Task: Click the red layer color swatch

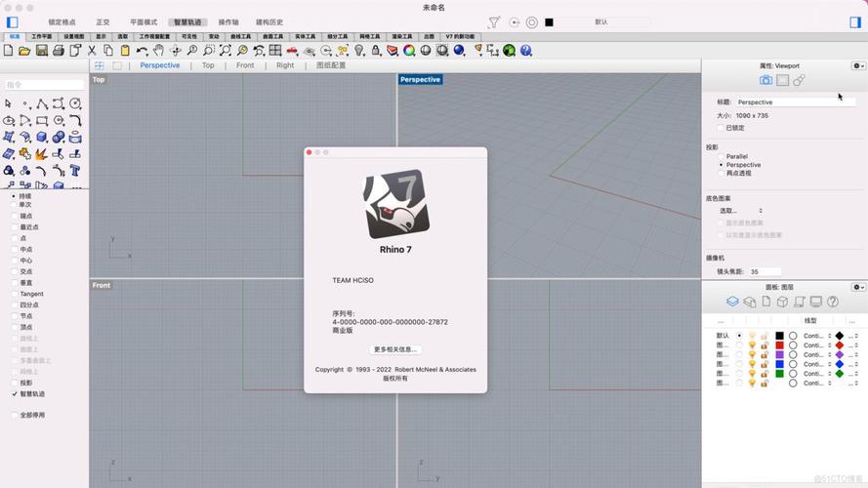Action: (779, 346)
